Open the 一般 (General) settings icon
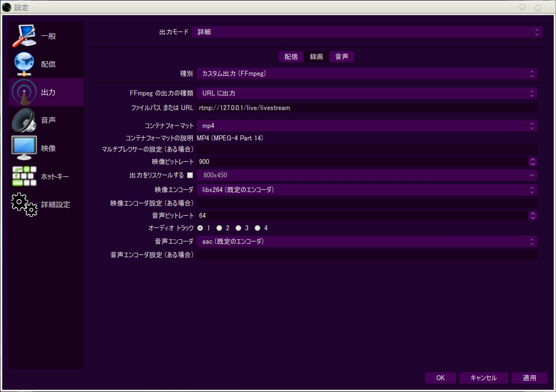The image size is (556, 392). [24, 36]
